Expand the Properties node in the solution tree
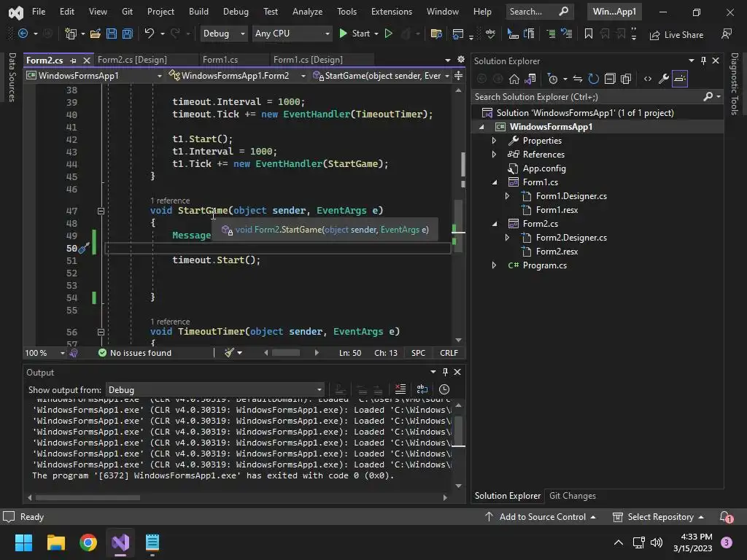The width and height of the screenshot is (747, 560). 494,141
